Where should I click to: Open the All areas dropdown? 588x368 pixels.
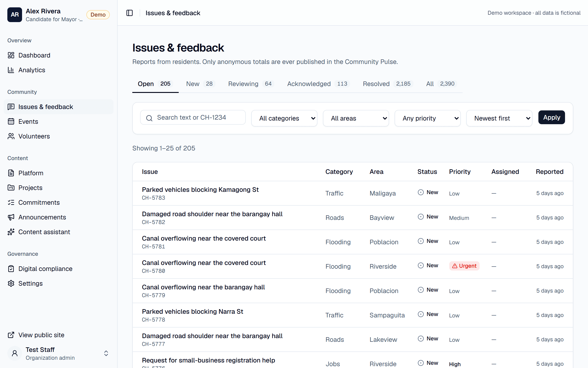tap(356, 118)
